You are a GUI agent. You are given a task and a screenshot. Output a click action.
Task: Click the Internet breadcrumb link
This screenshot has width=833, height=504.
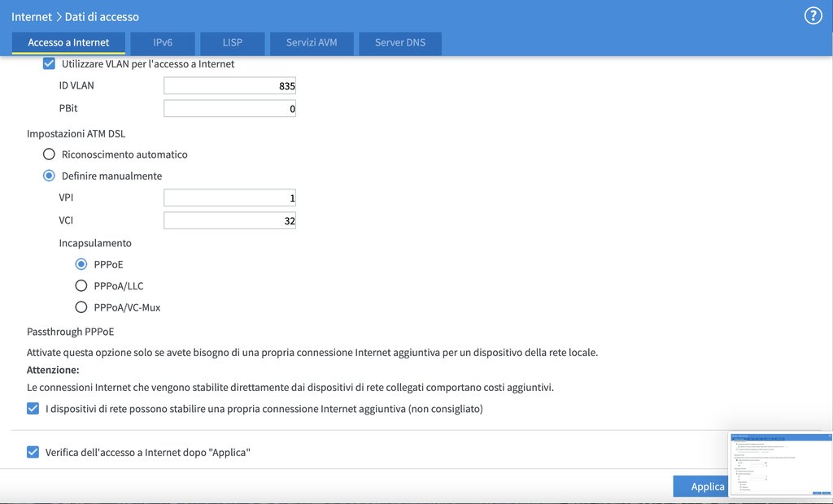coord(32,16)
